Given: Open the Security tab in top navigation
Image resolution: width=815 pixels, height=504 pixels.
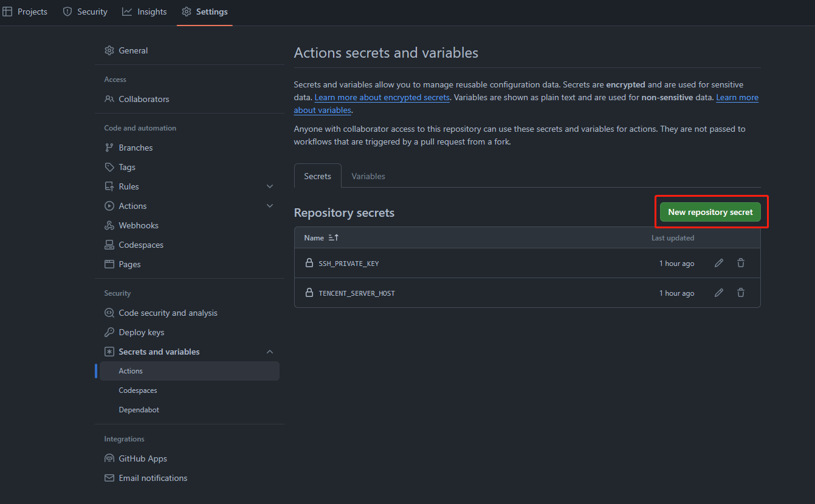Looking at the screenshot, I should (85, 12).
